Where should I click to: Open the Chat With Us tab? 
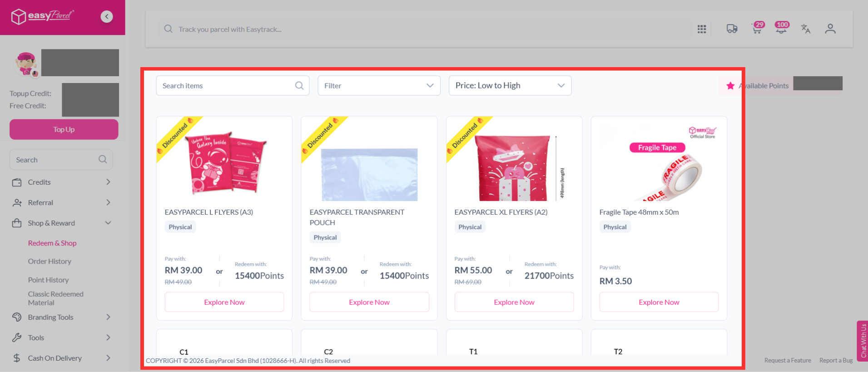tap(863, 341)
